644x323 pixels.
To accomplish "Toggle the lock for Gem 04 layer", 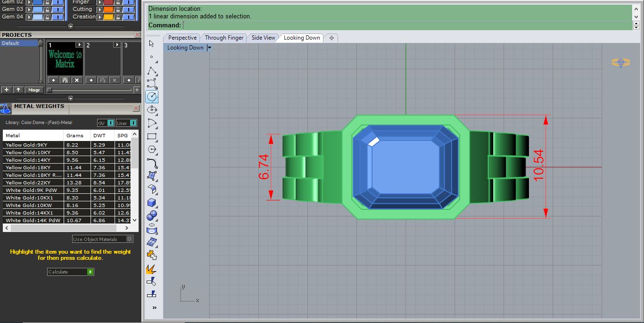I will tap(48, 17).
